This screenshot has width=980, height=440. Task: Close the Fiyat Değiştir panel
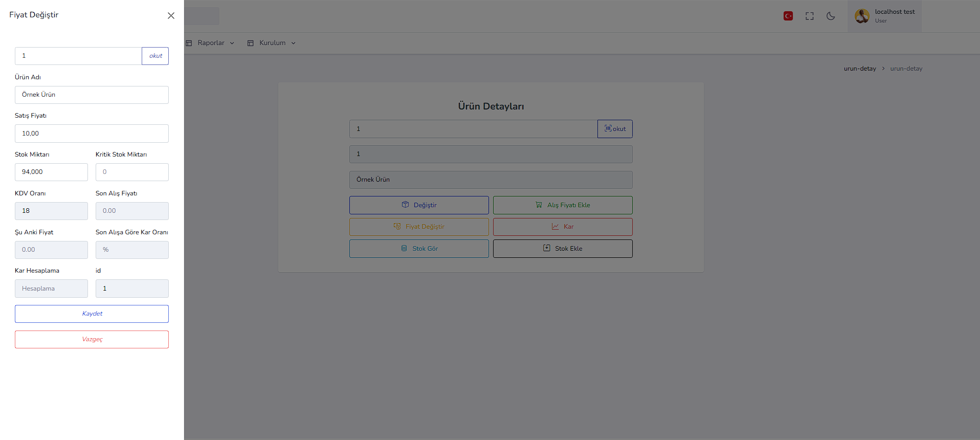171,16
